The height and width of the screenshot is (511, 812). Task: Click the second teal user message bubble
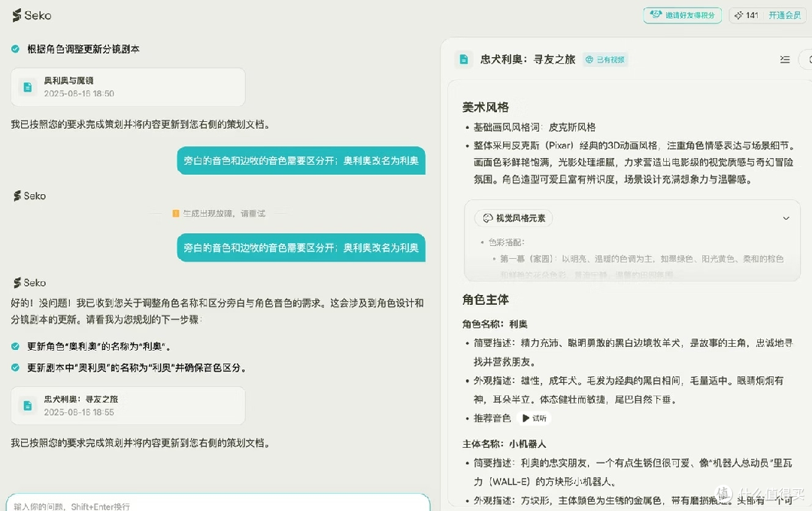pyautogui.click(x=301, y=248)
